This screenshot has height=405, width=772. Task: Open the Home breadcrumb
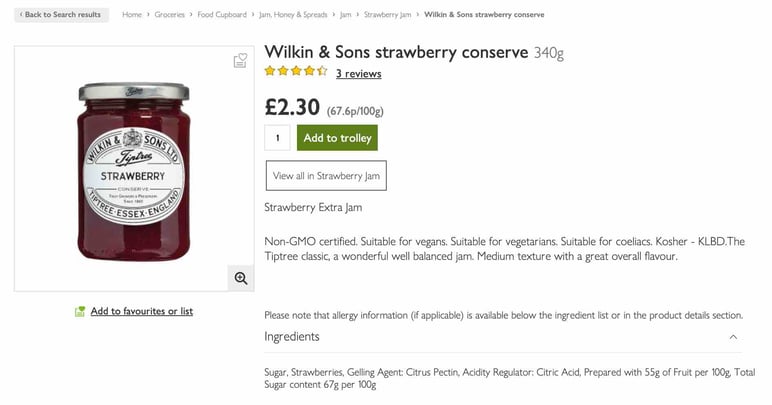click(131, 15)
